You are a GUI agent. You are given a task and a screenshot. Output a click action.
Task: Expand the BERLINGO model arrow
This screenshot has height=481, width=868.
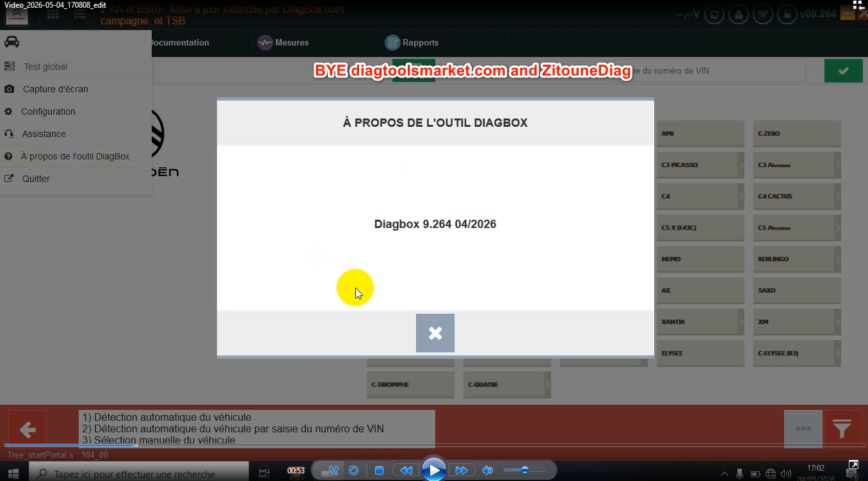coord(837,259)
